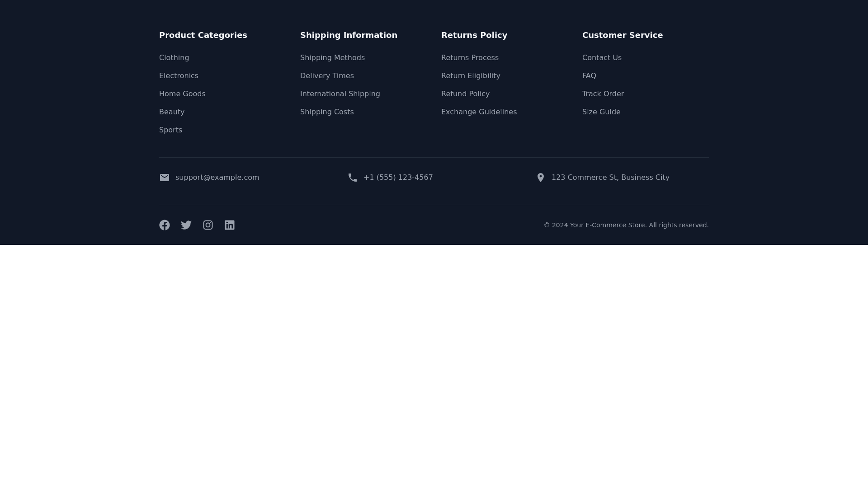The width and height of the screenshot is (868, 488).
Task: Click the email envelope icon
Action: [165, 178]
